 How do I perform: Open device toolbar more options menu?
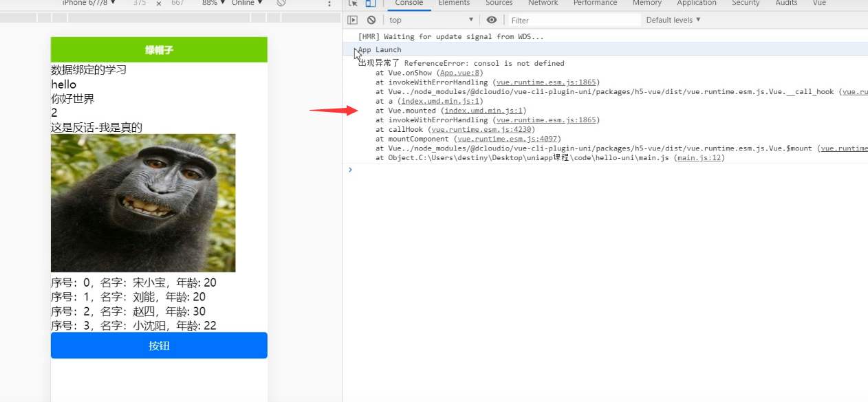(x=329, y=3)
